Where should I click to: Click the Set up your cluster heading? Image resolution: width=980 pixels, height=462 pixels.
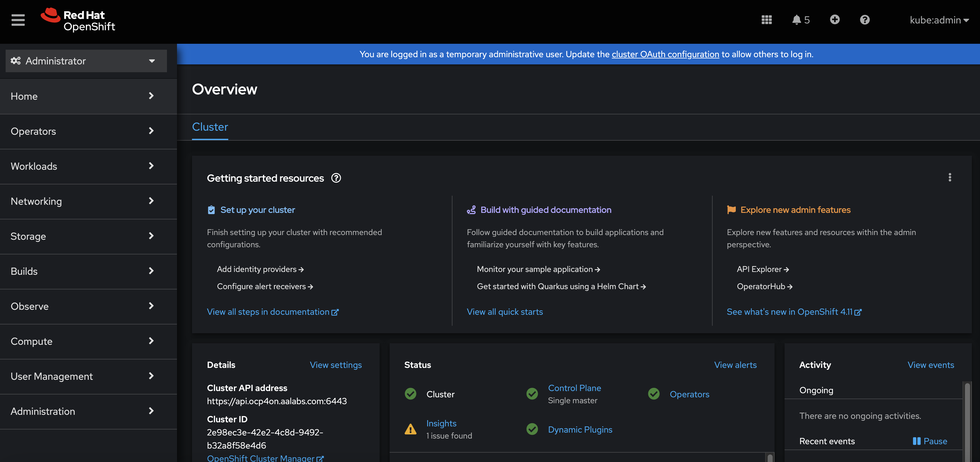[x=258, y=210]
